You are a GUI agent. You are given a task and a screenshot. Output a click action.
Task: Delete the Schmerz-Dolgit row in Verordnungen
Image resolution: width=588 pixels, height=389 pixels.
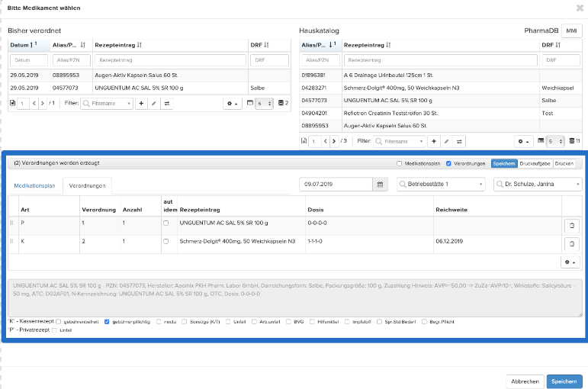tap(572, 244)
